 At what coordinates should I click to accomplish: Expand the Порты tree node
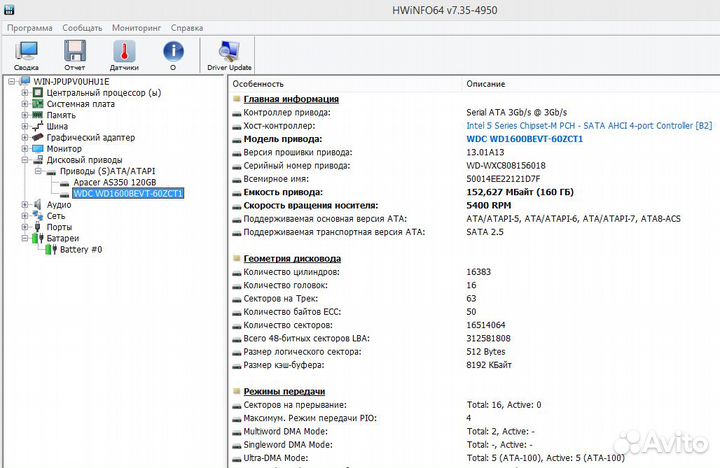click(25, 227)
